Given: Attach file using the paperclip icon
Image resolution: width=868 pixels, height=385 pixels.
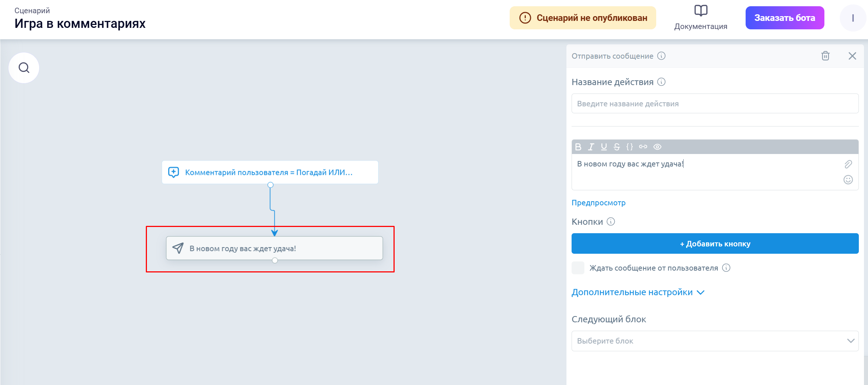Looking at the screenshot, I should click(848, 164).
